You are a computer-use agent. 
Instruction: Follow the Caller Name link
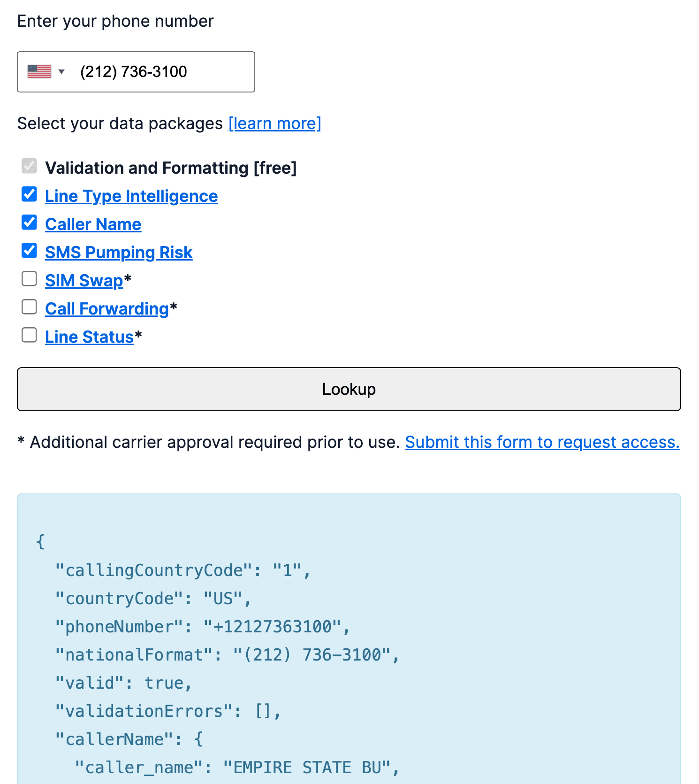pos(93,224)
